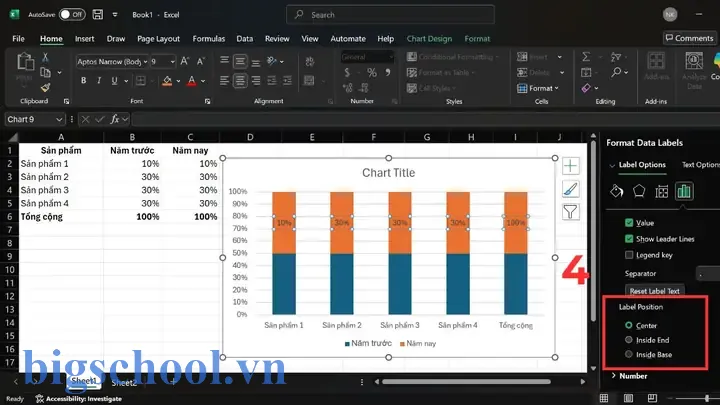The image size is (720, 405).
Task: Click the Font Color A icon
Action: 191,81
